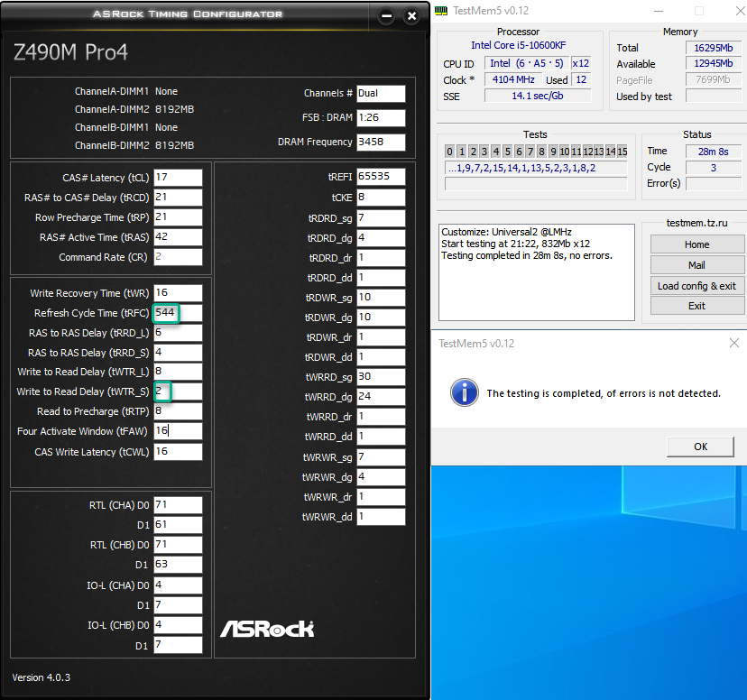747x700 pixels.
Task: Click the tWRWR_dd field
Action: tap(381, 517)
